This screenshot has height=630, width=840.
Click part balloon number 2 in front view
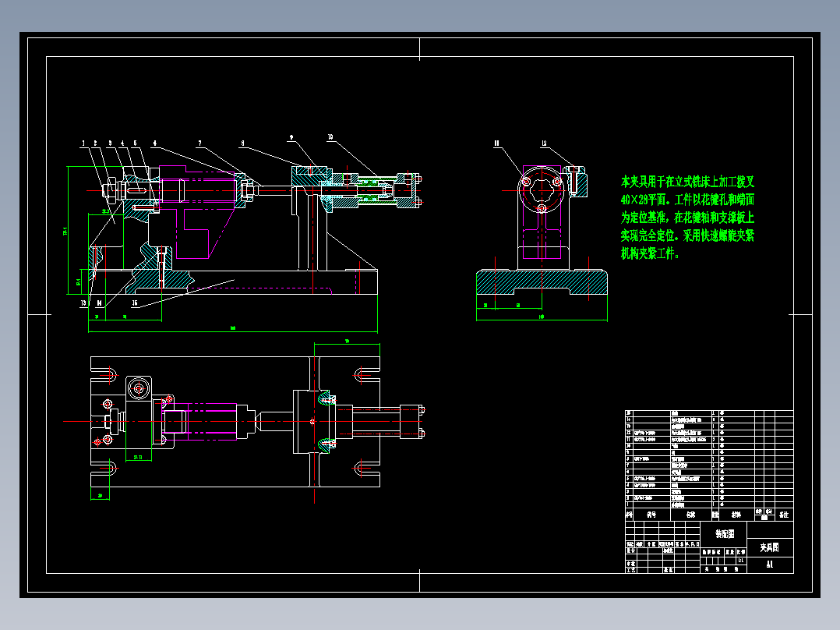95,143
